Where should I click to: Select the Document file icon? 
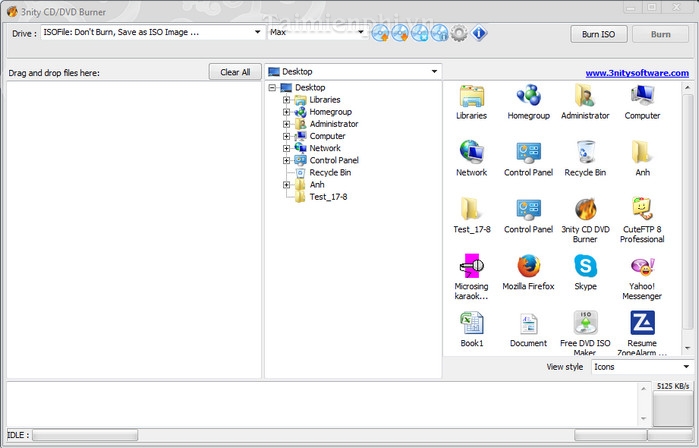528,324
